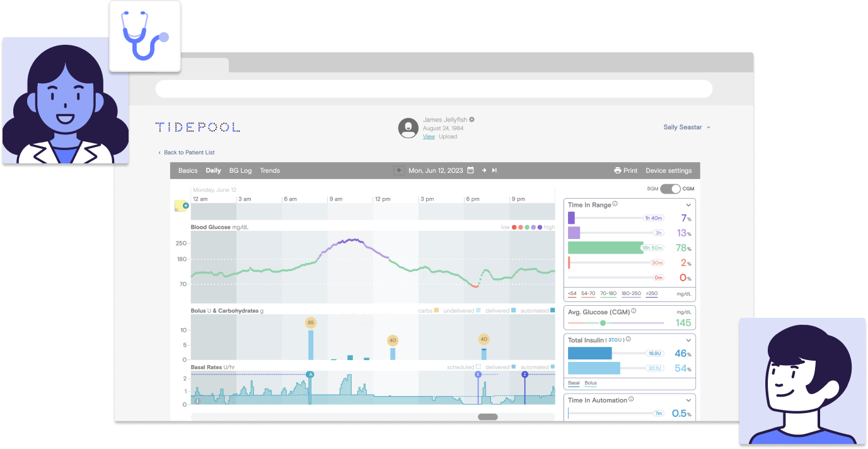
Task: Click the James Jellyfish name
Action: pos(445,119)
